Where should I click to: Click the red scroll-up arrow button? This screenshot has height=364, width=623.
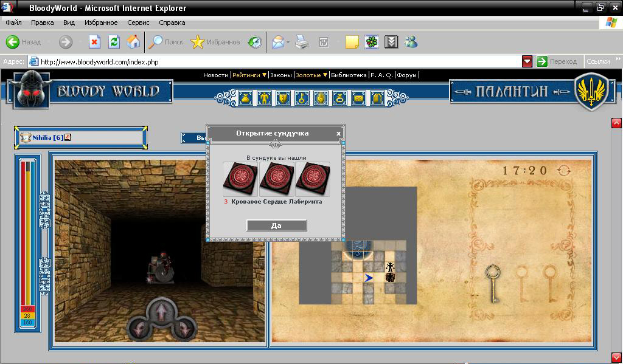click(616, 123)
